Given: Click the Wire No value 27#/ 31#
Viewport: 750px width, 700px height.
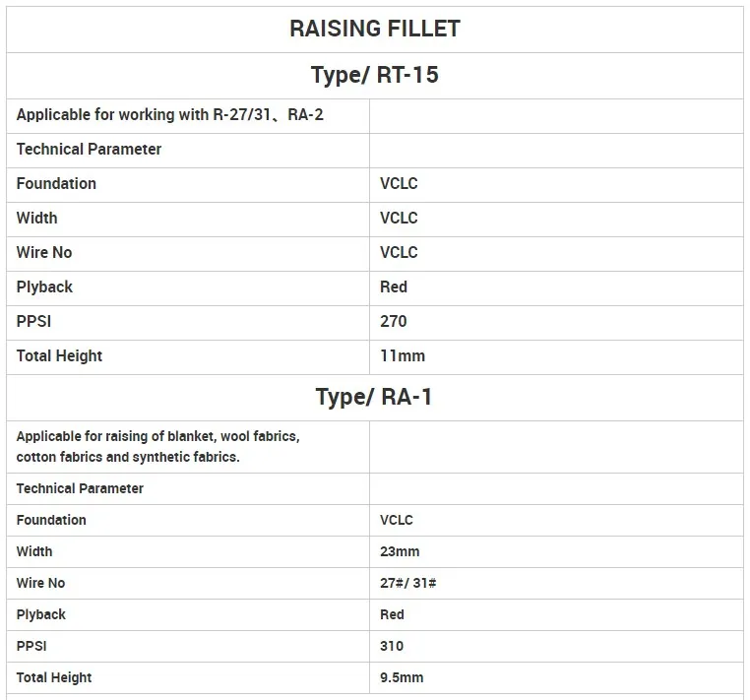Looking at the screenshot, I should (x=408, y=583).
